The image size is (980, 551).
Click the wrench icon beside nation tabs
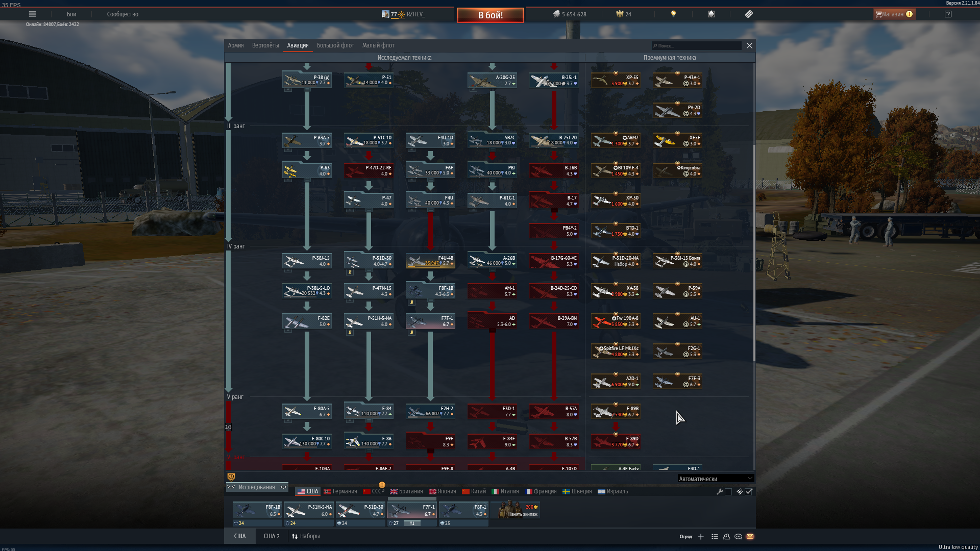[x=720, y=492]
